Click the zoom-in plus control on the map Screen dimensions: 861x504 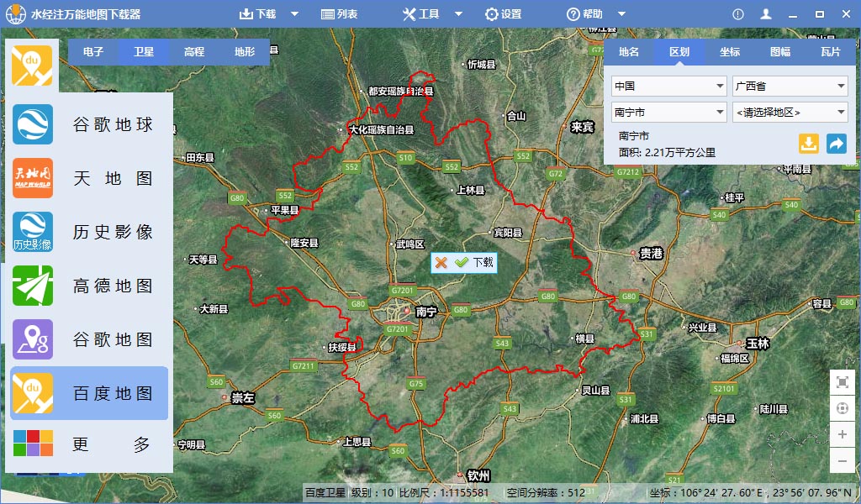pyautogui.click(x=843, y=435)
